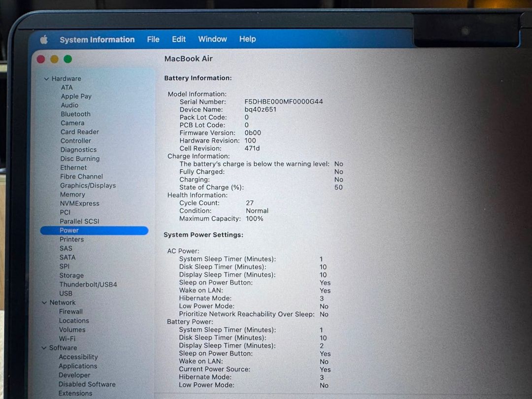
Task: Select Disabled Software in the sidebar
Action: 87,384
